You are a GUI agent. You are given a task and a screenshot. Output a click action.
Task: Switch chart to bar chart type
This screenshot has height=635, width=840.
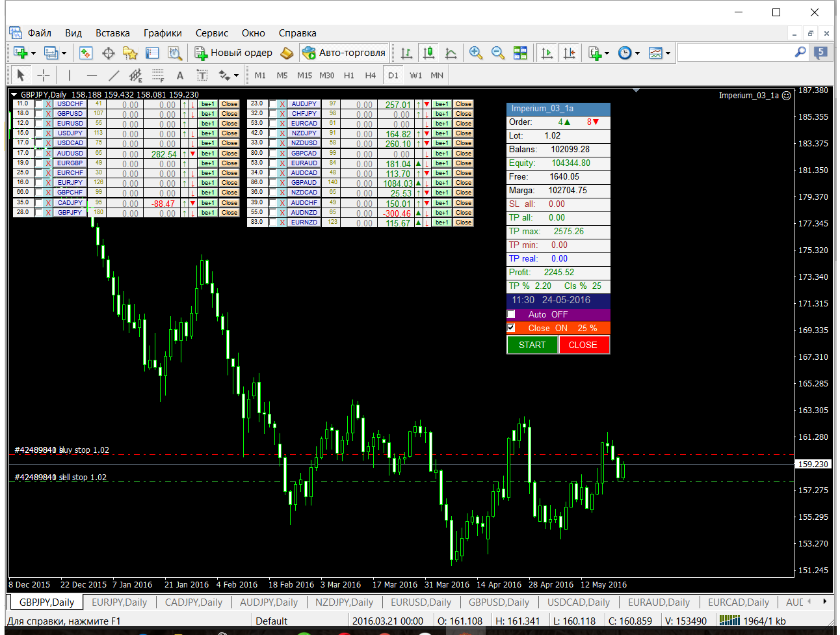pyautogui.click(x=406, y=53)
